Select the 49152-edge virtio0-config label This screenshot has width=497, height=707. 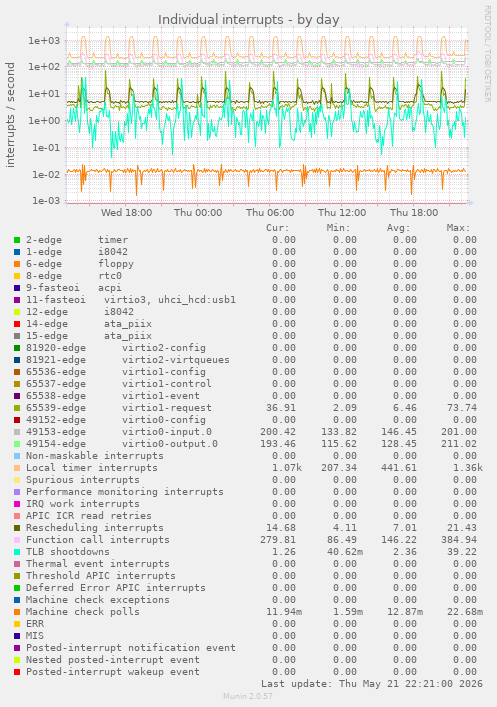click(x=116, y=420)
